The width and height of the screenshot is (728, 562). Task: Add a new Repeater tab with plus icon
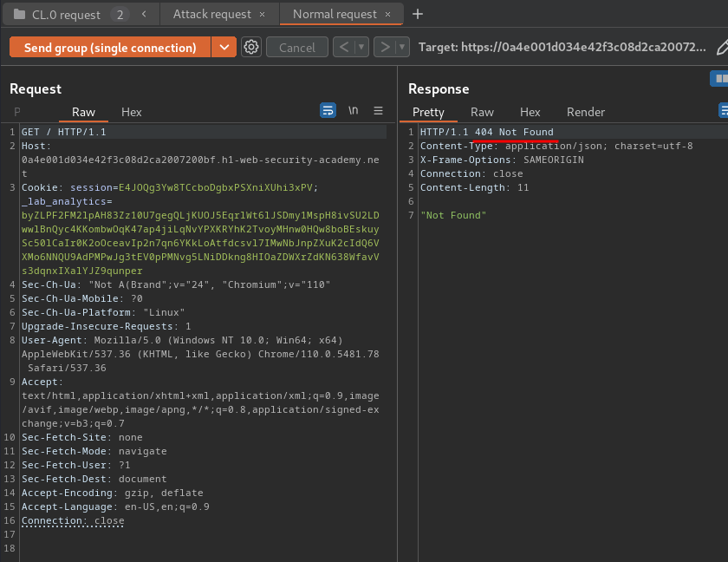[418, 15]
